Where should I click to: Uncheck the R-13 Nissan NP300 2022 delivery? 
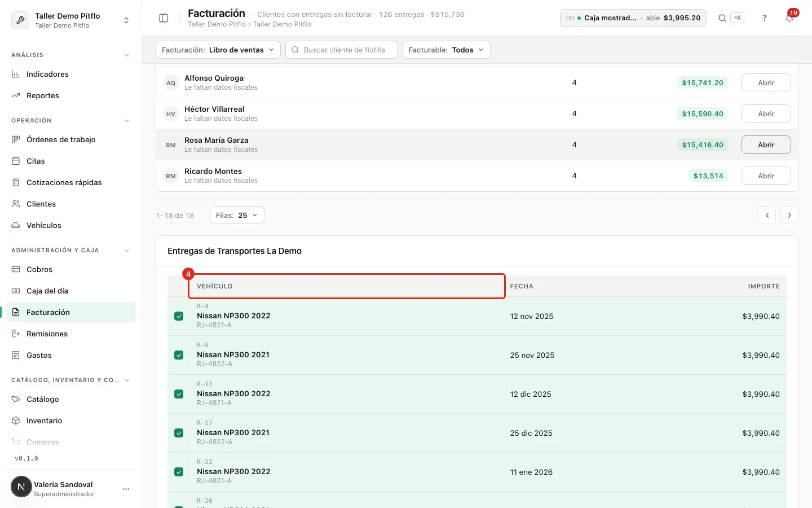pos(179,394)
